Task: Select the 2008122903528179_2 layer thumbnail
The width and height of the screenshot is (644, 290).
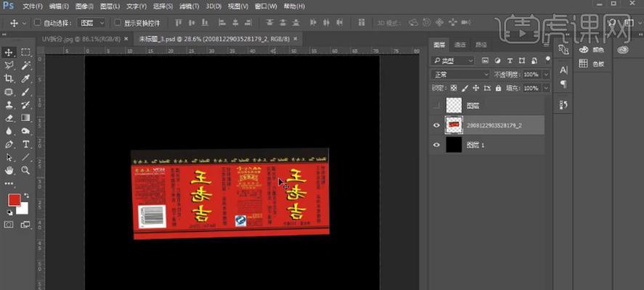Action: tap(454, 125)
